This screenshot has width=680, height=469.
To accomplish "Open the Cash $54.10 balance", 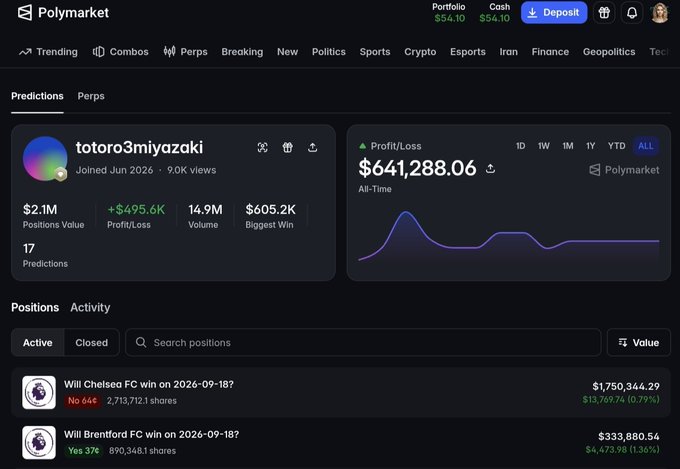I will click(495, 13).
